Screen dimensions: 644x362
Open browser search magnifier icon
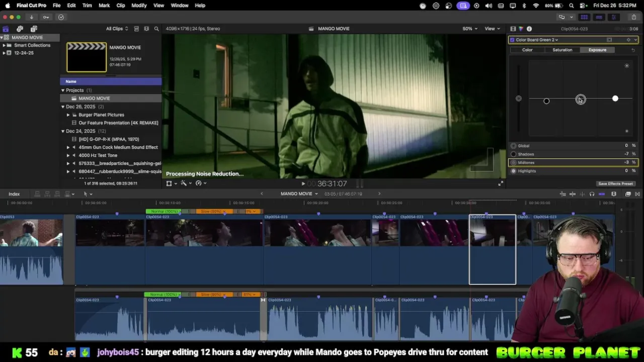156,29
